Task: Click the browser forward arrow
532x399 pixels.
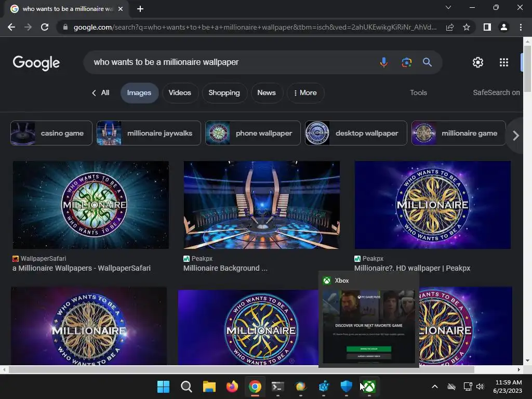Action: (28, 27)
